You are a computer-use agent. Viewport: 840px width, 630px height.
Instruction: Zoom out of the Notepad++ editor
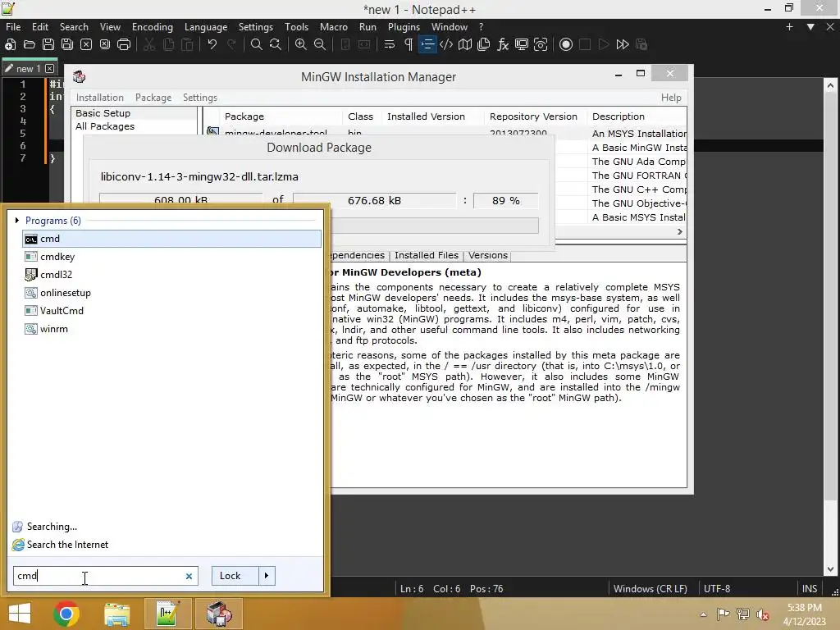(320, 44)
